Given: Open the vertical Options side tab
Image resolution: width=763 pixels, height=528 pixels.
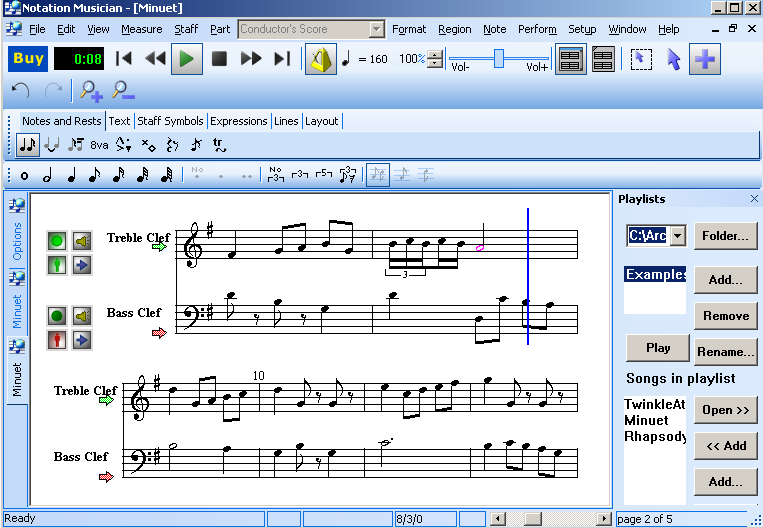Looking at the screenshot, I should [17, 233].
